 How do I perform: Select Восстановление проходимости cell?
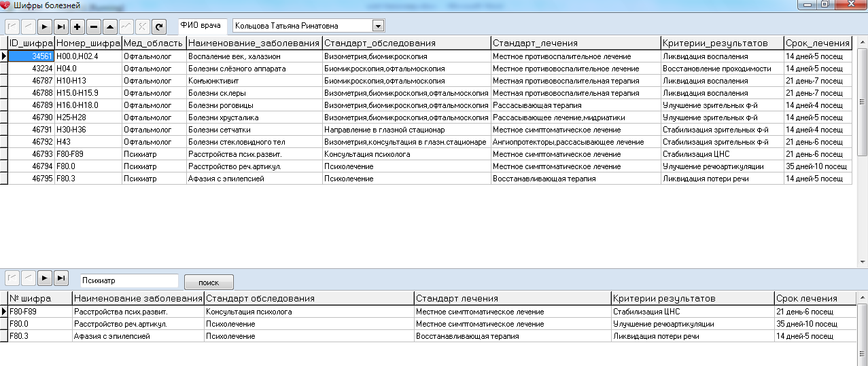(x=723, y=69)
